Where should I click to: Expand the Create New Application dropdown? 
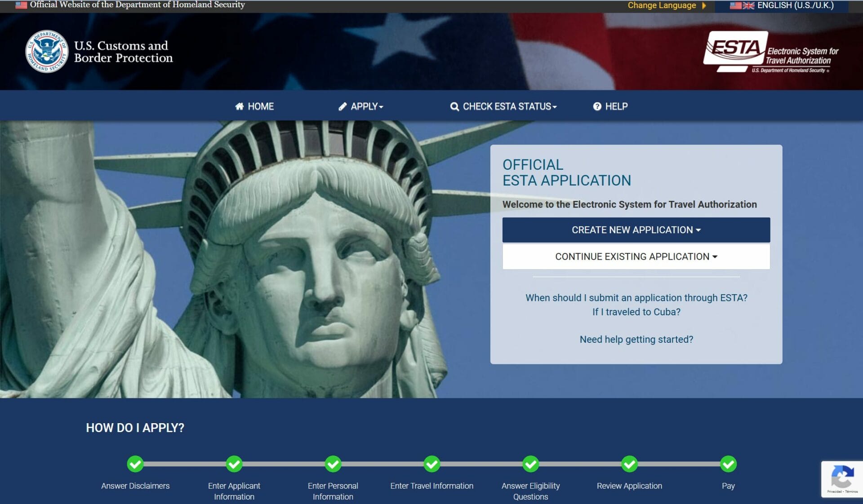pyautogui.click(x=636, y=230)
